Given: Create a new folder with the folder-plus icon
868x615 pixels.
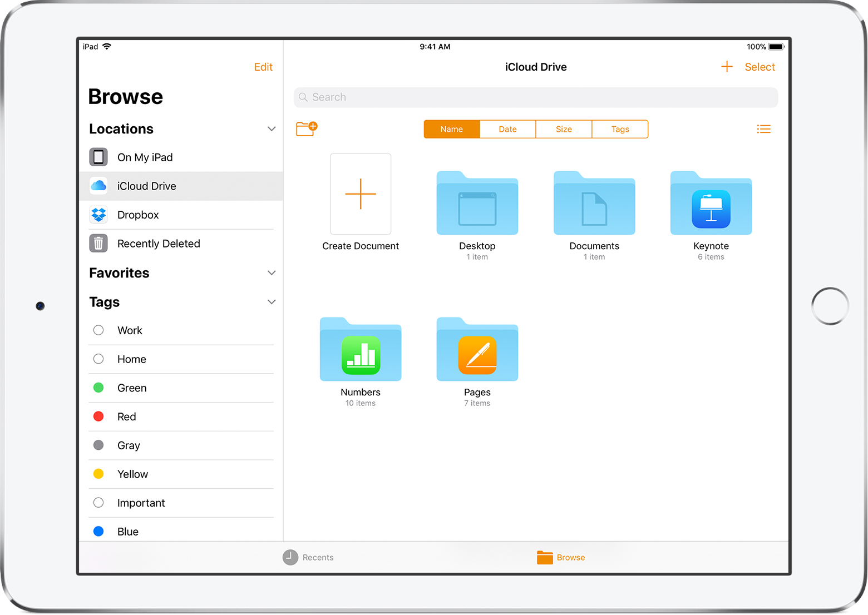Looking at the screenshot, I should click(307, 128).
